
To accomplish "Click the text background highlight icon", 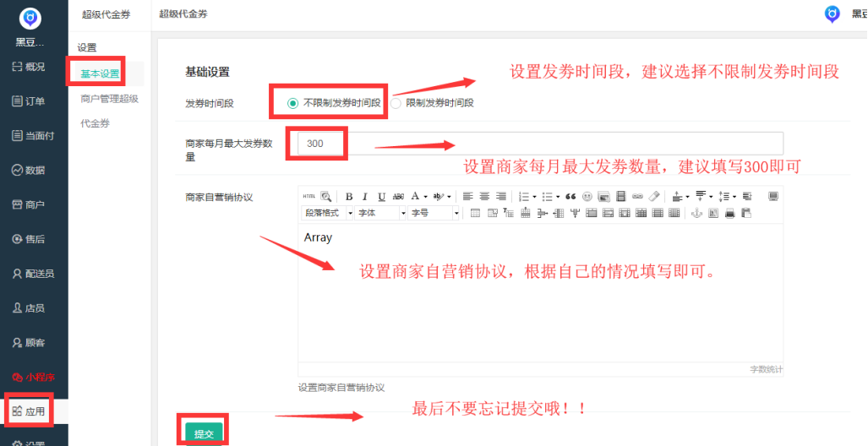I will point(439,196).
